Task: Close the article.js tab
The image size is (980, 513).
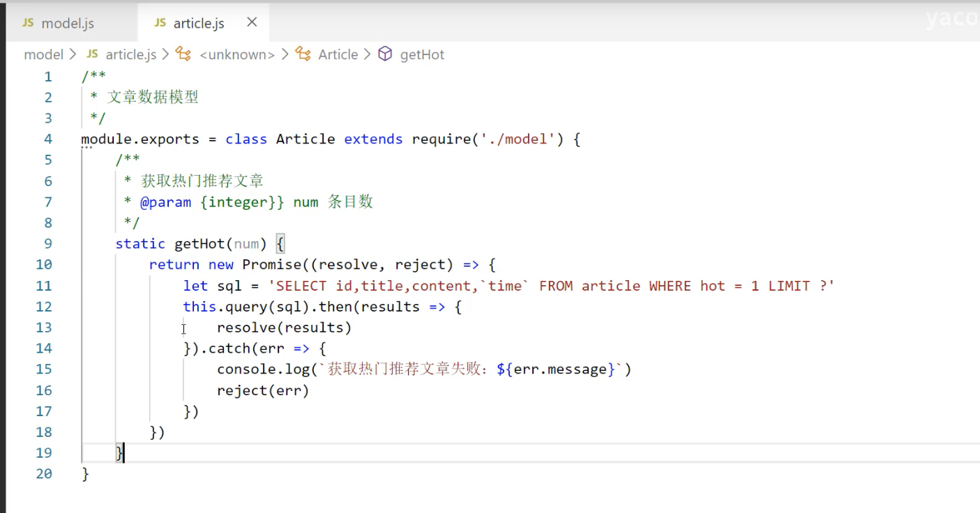Action: tap(252, 22)
